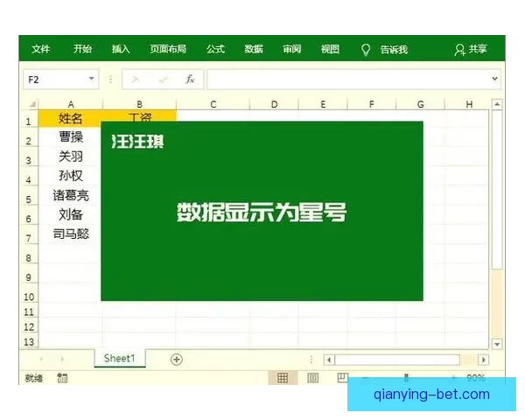Select row 1 header
The image size is (525, 420).
[29, 121]
